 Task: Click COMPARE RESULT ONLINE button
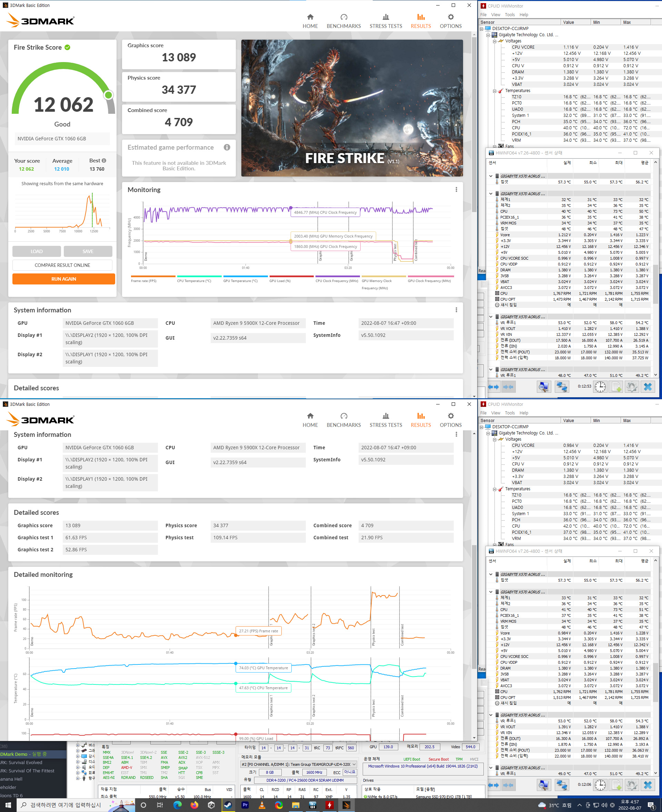[62, 265]
